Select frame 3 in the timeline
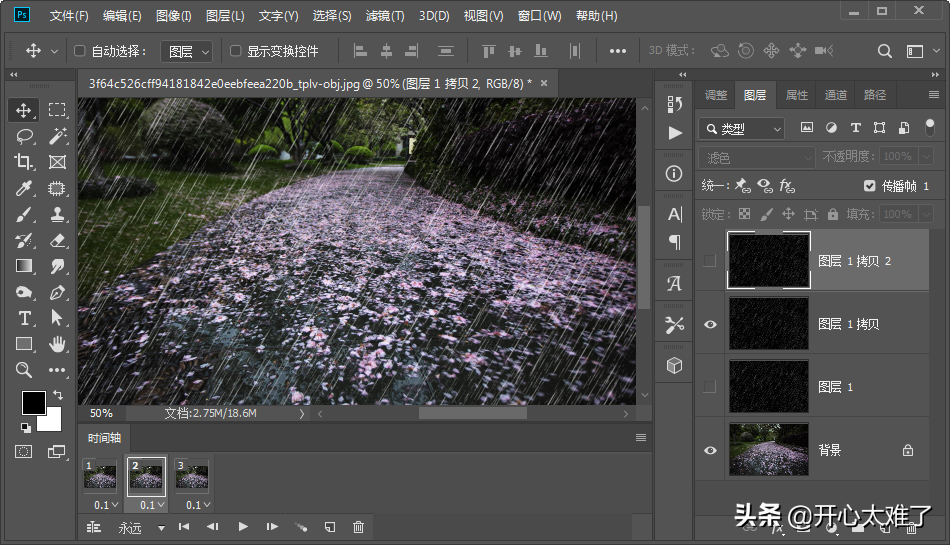 (192, 477)
